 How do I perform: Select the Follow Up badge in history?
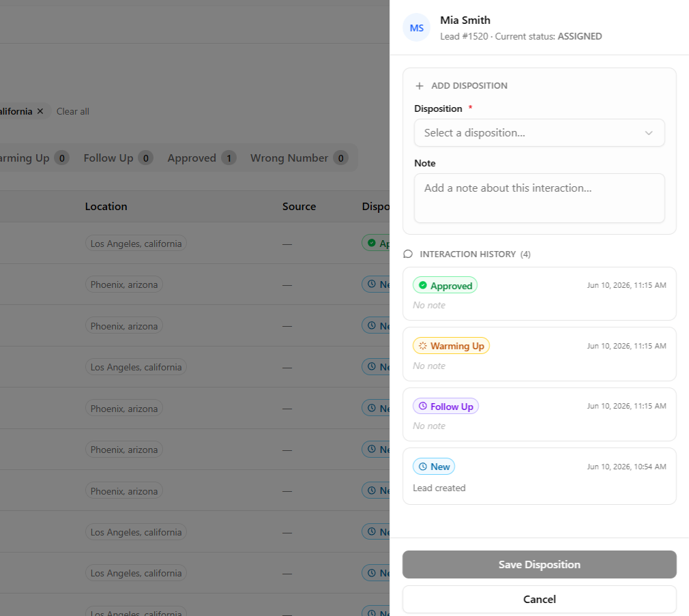click(445, 407)
